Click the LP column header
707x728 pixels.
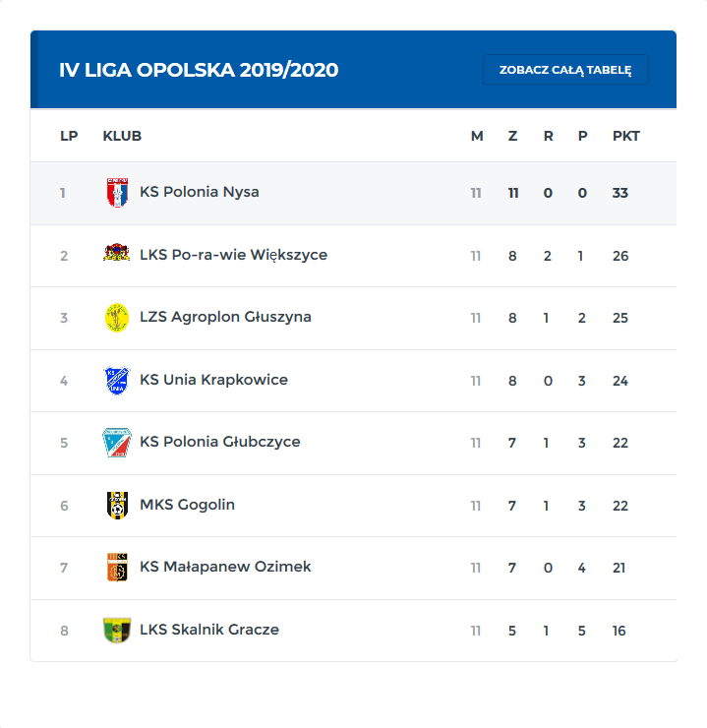pos(69,136)
